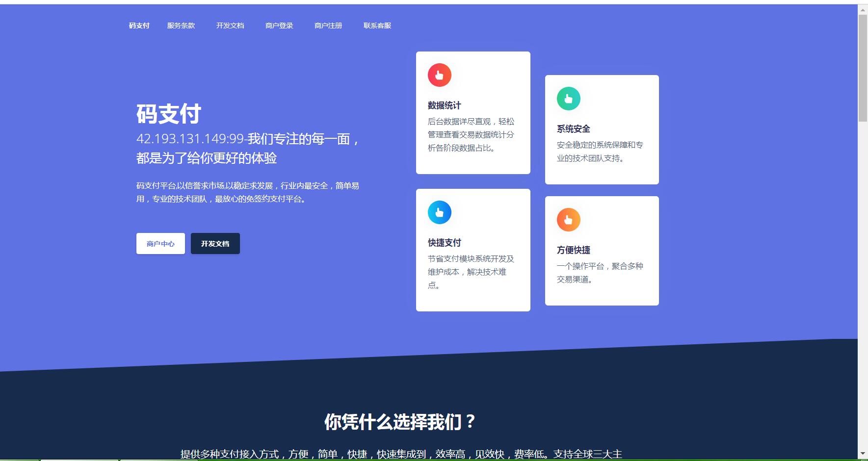
Task: Select the 快捷支付 card heading
Action: (444, 243)
